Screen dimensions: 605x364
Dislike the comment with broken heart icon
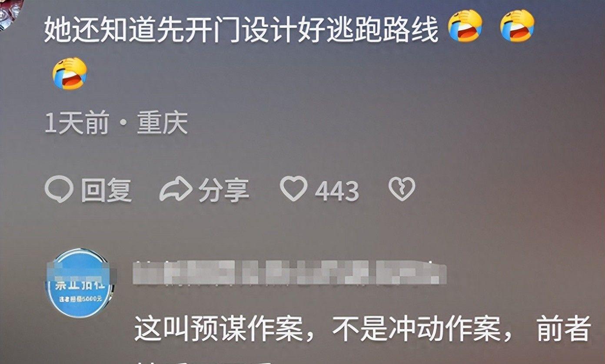click(x=402, y=189)
